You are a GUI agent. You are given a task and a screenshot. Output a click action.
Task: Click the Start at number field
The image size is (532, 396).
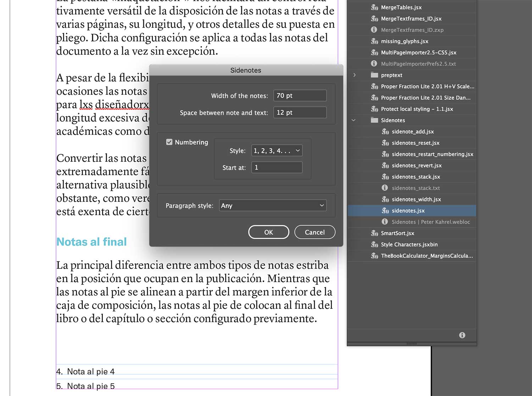point(277,167)
